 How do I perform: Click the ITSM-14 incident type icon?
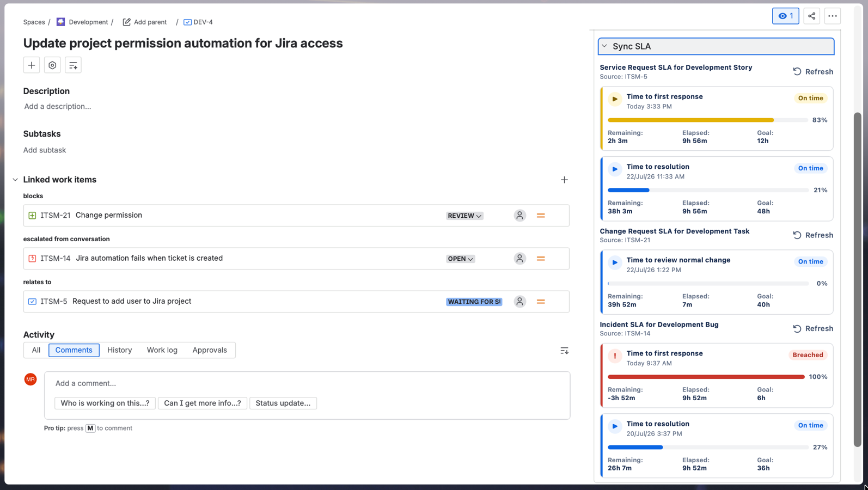pos(32,259)
